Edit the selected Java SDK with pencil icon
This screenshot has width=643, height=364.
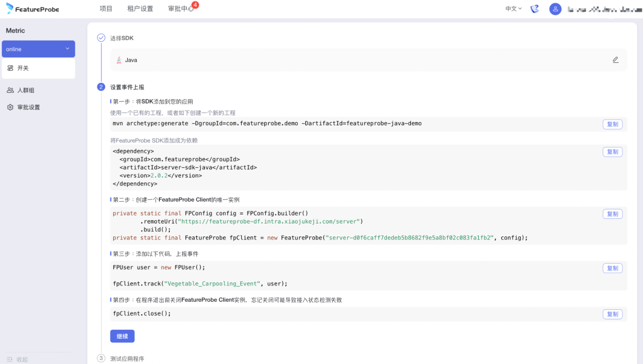pyautogui.click(x=615, y=60)
